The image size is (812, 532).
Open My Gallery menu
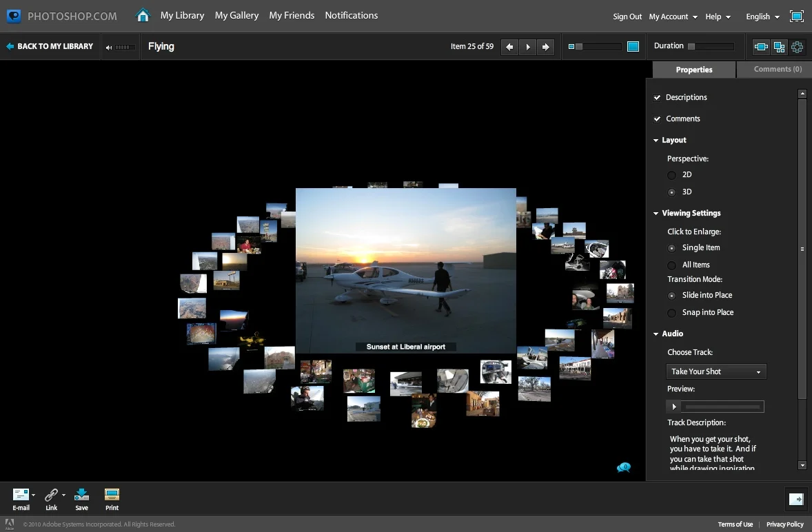pyautogui.click(x=236, y=16)
